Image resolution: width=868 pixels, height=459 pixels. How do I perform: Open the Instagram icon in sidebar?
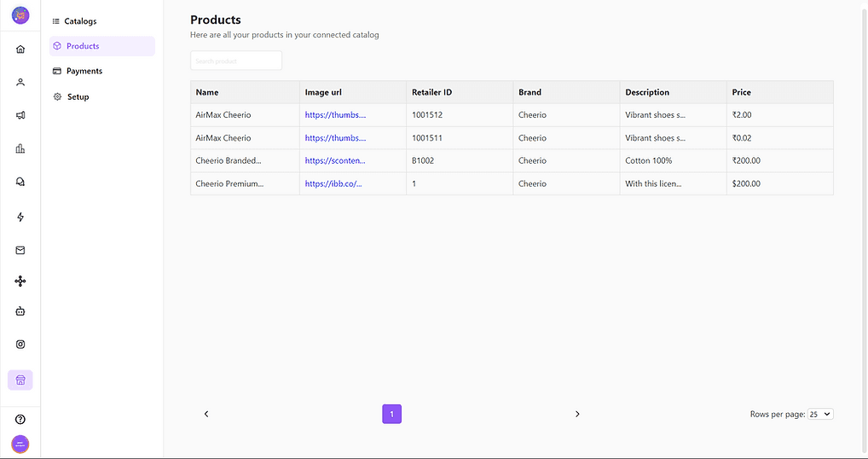coord(20,345)
